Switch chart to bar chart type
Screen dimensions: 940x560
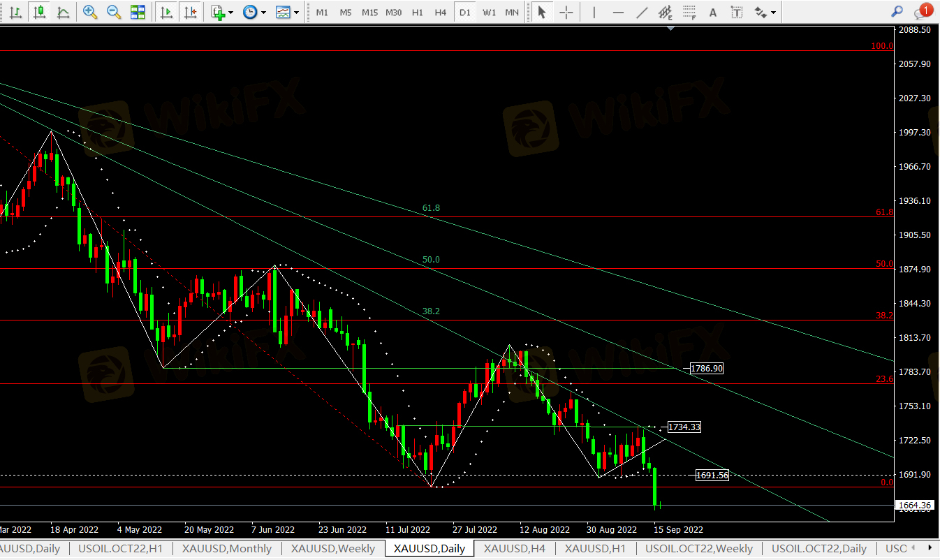pyautogui.click(x=15, y=12)
